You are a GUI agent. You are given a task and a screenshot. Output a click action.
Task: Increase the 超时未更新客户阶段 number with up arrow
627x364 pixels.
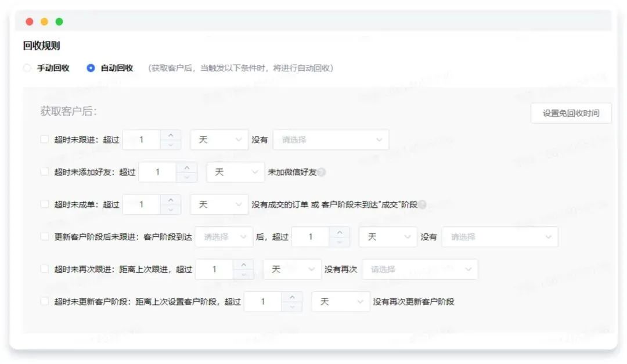[292, 297]
